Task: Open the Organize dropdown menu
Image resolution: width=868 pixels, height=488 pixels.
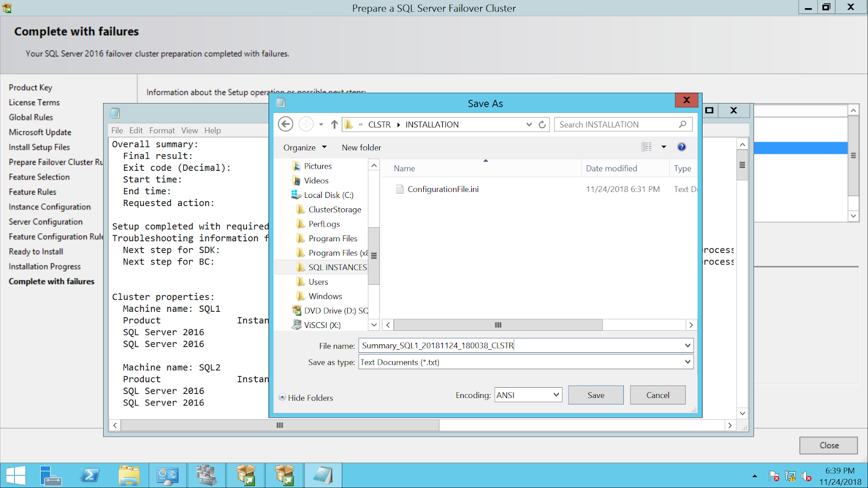Action: [x=305, y=147]
